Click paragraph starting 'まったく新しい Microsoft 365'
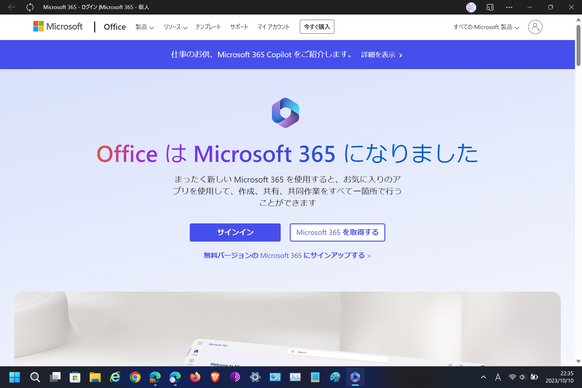Screen dimensions: 582x388 [x=287, y=191]
